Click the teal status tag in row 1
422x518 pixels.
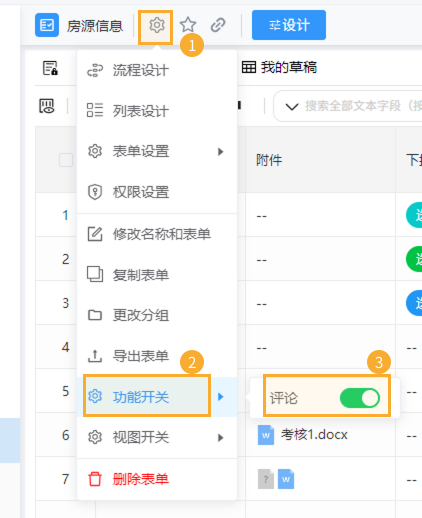point(414,215)
